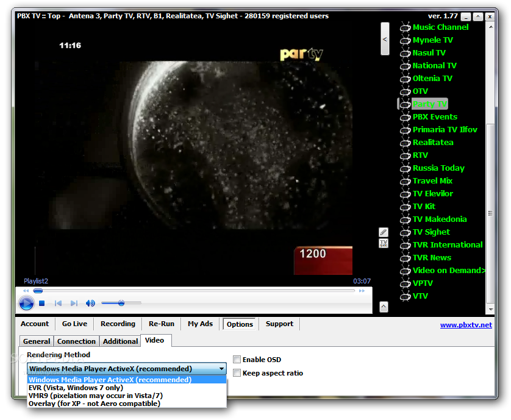The image size is (511, 420).
Task: Click satellite icon next to Russia Today
Action: [405, 168]
